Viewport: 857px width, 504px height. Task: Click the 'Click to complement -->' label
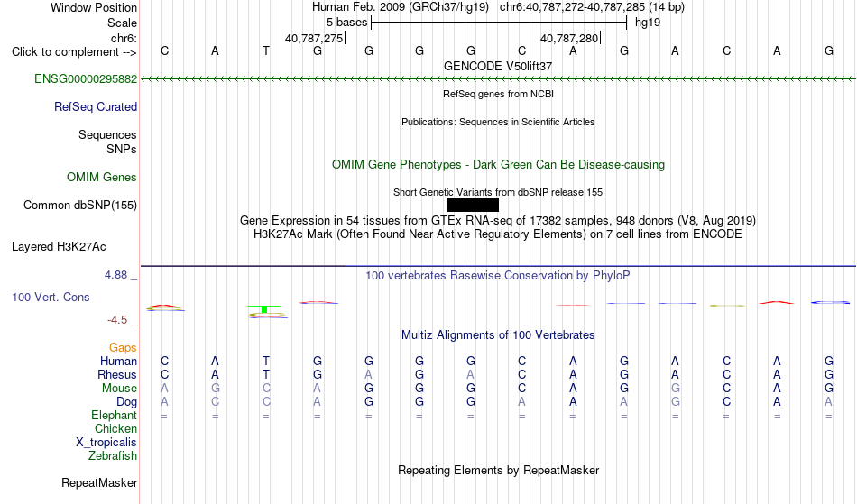[74, 52]
